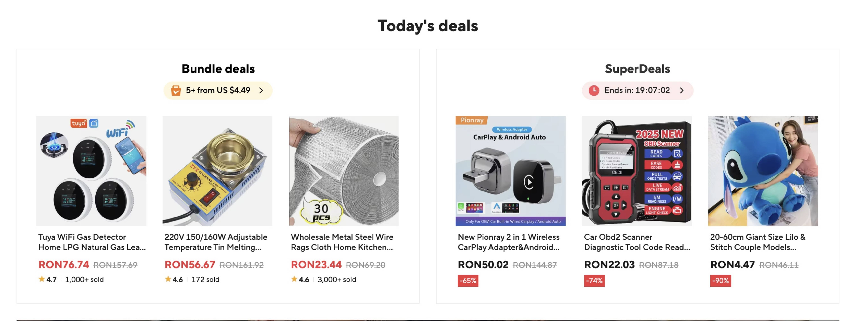The height and width of the screenshot is (321, 868).
Task: Open the New Pionray Wireless CarPlay title
Action: (508, 242)
